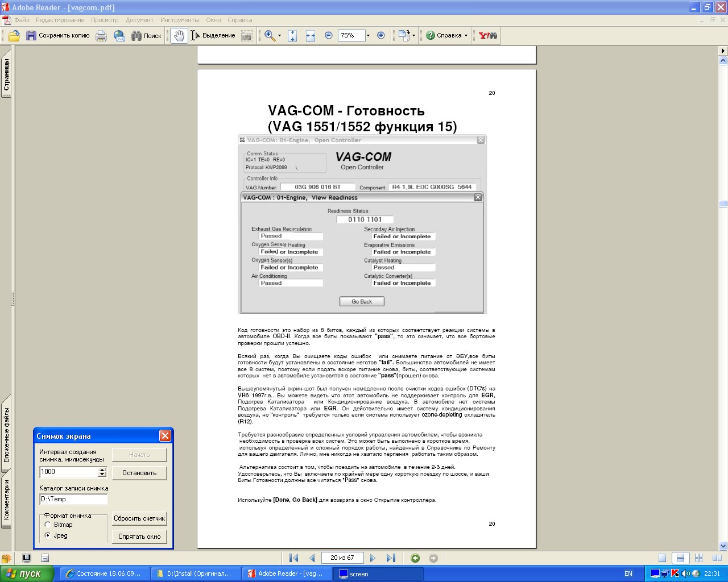Screen dimensions: 728x582
Task: Select the Hand tool
Action: click(x=179, y=36)
